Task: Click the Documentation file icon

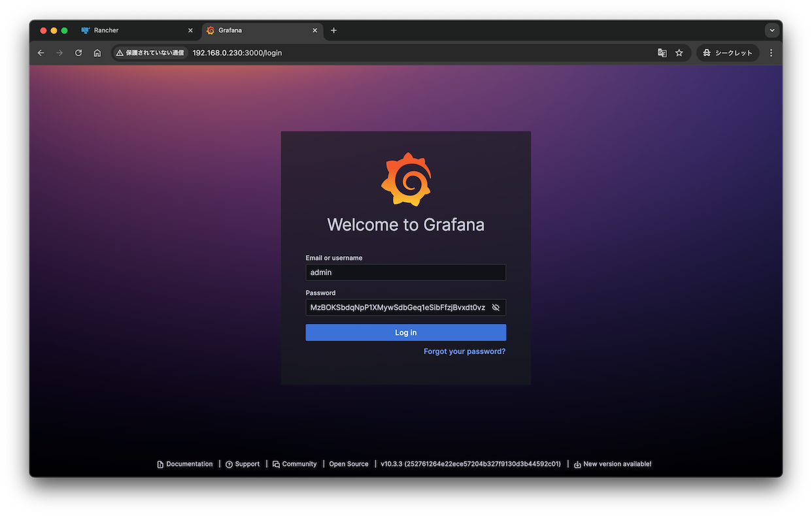Action: coord(160,464)
